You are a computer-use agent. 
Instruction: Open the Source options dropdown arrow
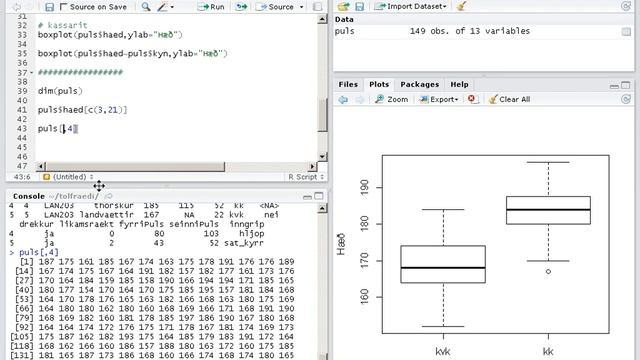pos(301,7)
